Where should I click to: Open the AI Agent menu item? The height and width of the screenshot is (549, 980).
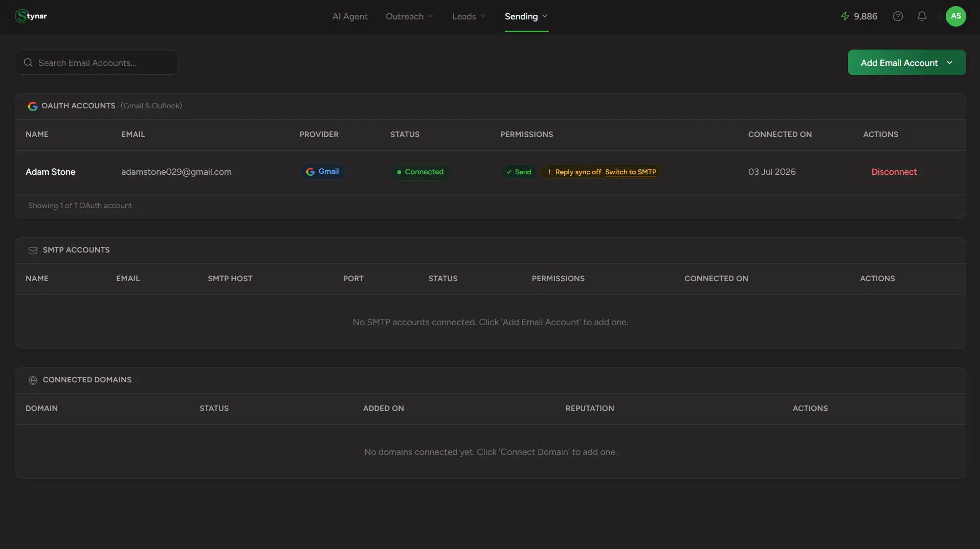coord(350,16)
